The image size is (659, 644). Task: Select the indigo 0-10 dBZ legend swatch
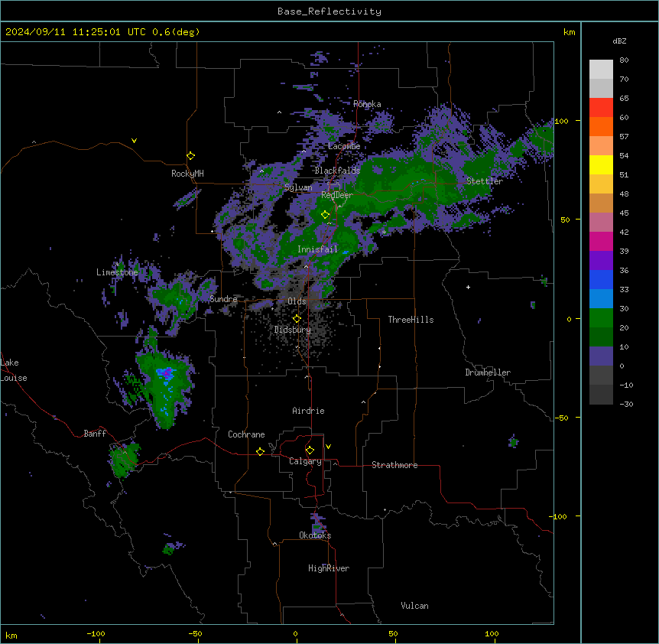point(601,356)
